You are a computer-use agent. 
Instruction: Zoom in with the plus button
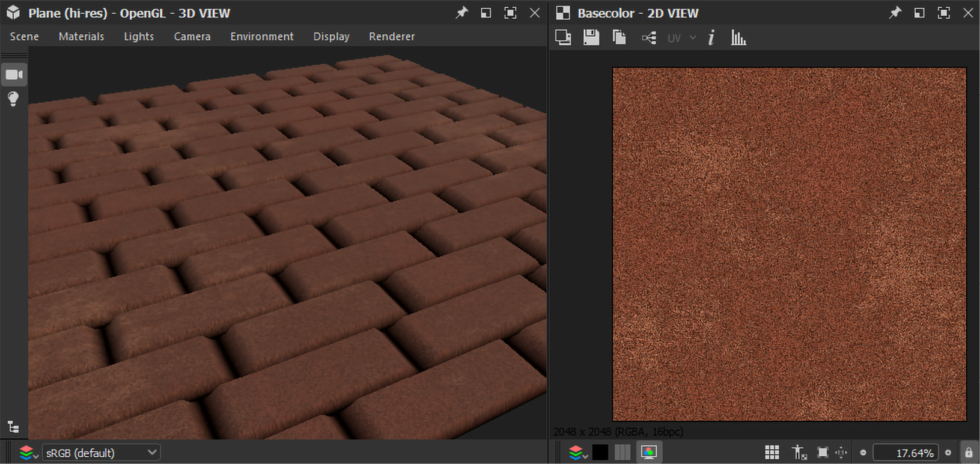pyautogui.click(x=948, y=453)
